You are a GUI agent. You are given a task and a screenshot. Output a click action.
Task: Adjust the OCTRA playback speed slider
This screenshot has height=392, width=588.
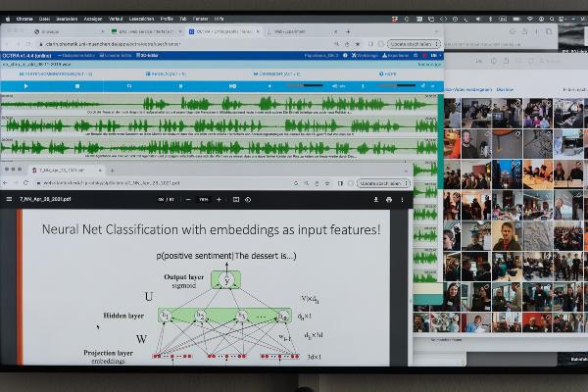coord(396,86)
